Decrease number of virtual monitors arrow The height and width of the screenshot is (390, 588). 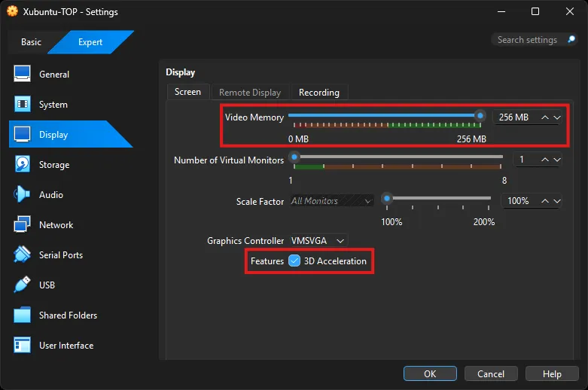557,160
